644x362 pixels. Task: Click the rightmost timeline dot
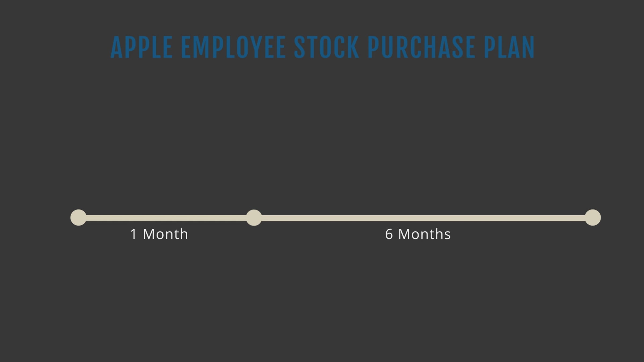pos(593,217)
